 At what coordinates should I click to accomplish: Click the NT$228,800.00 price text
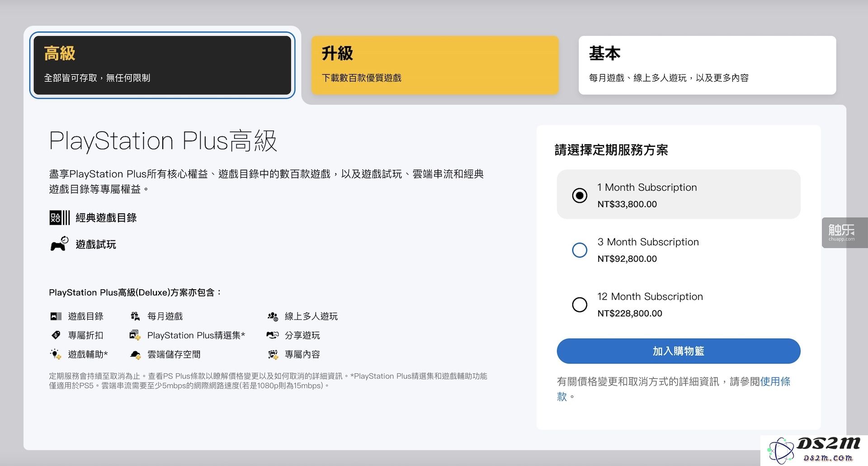[630, 313]
